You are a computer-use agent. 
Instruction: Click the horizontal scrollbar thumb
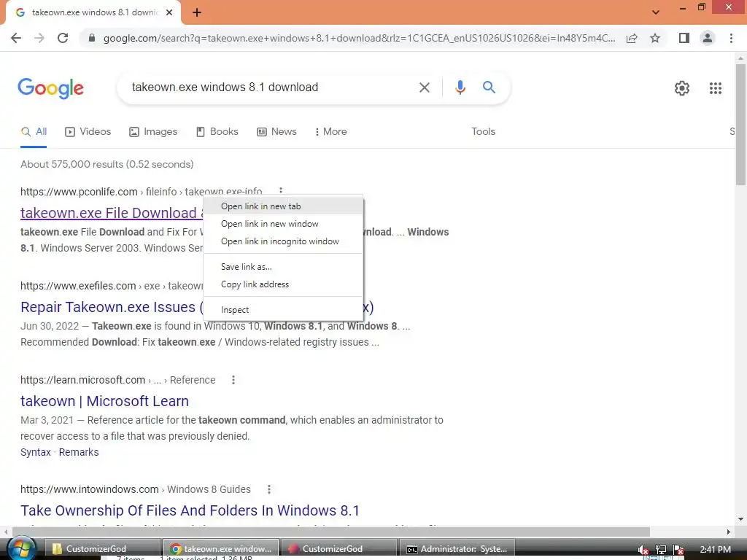point(330,532)
